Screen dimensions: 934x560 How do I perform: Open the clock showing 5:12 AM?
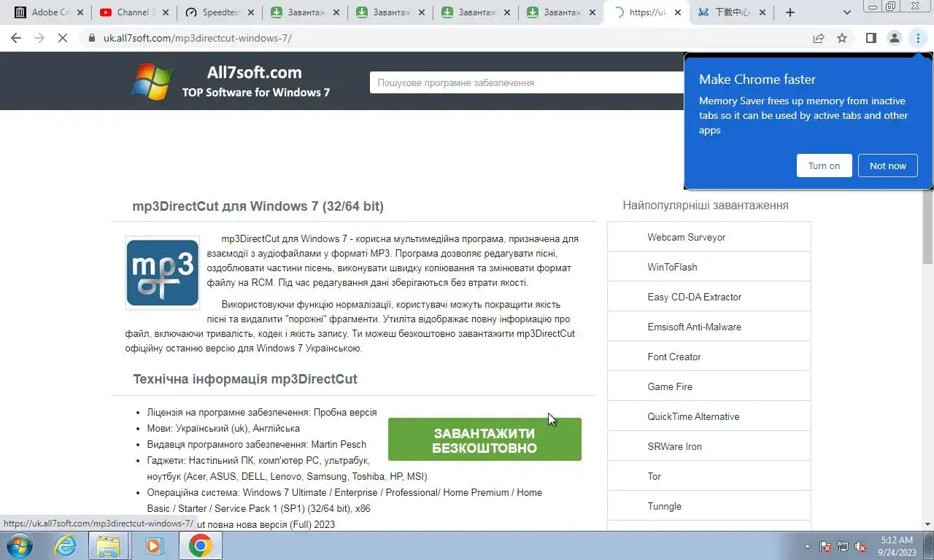coord(897,545)
